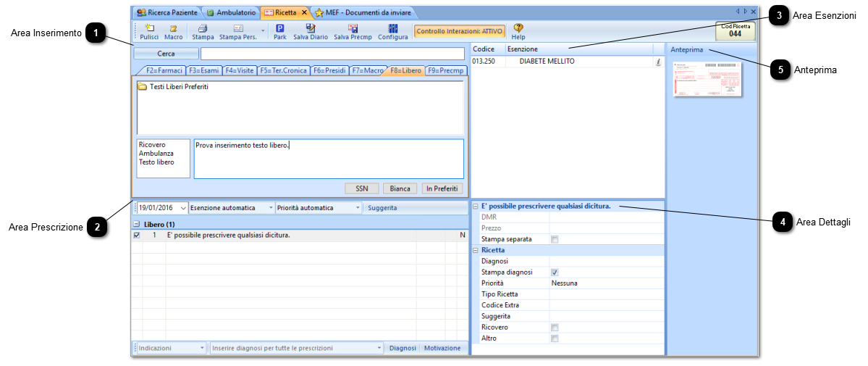Viewport: 868px width, 366px height.
Task: Click the Suggerita button
Action: pyautogui.click(x=383, y=208)
